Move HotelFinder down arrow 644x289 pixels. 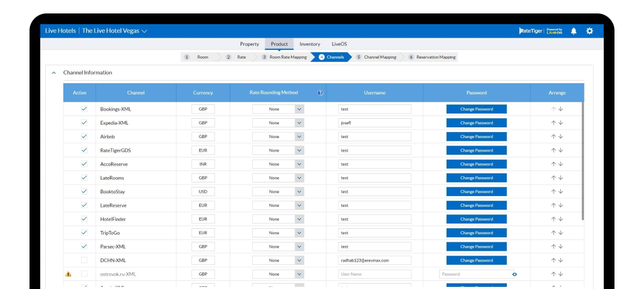click(x=561, y=219)
